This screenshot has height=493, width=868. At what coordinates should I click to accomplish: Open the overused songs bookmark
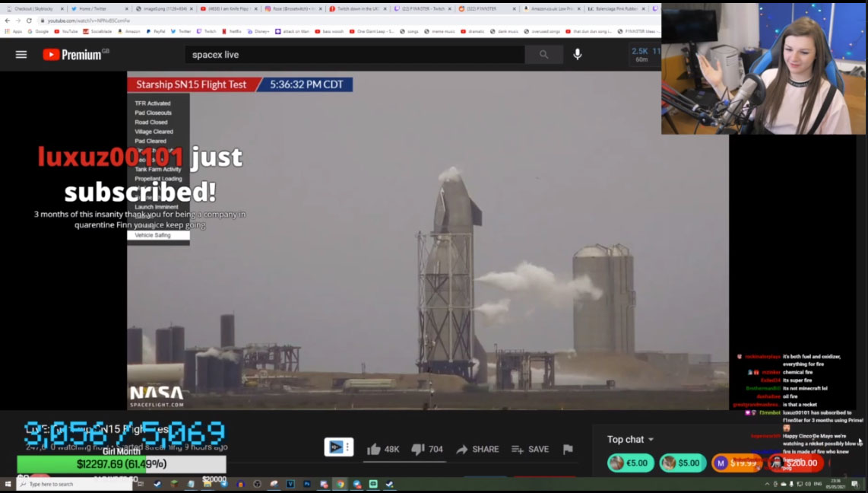point(543,32)
